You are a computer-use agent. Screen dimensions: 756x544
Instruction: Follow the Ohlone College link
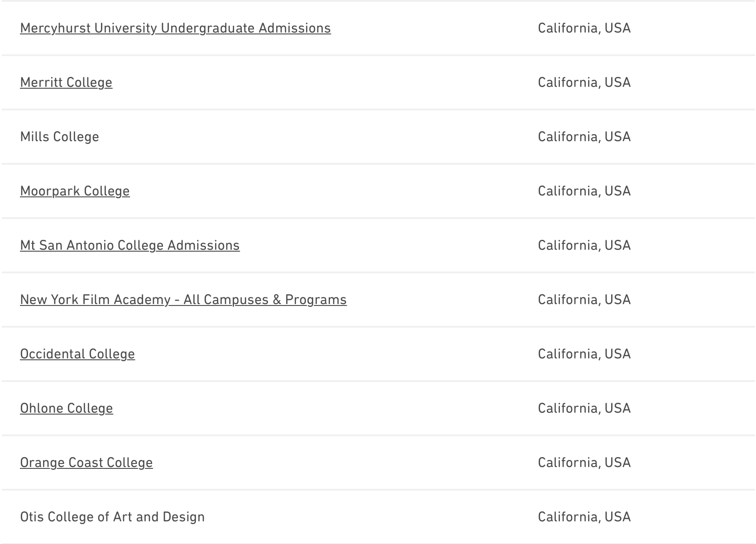click(x=67, y=408)
